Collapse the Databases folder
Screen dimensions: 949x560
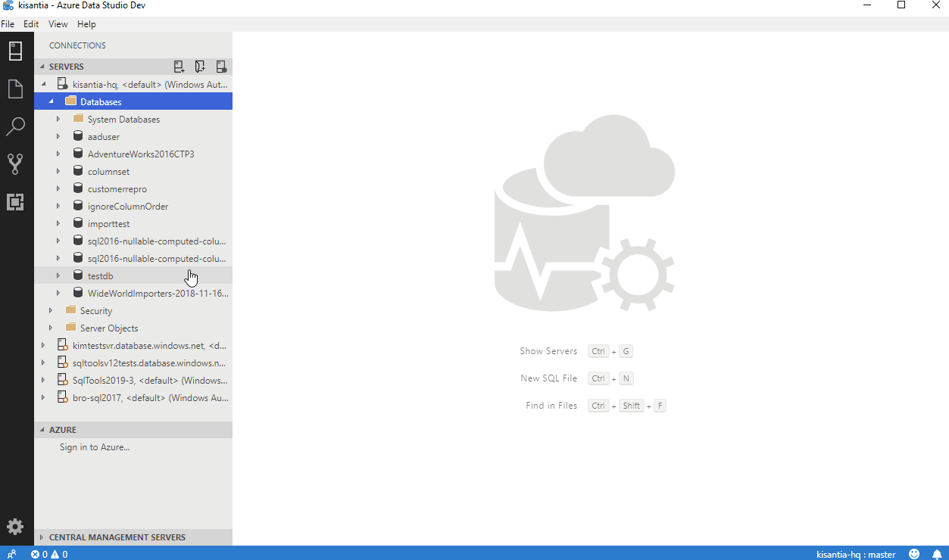52,101
